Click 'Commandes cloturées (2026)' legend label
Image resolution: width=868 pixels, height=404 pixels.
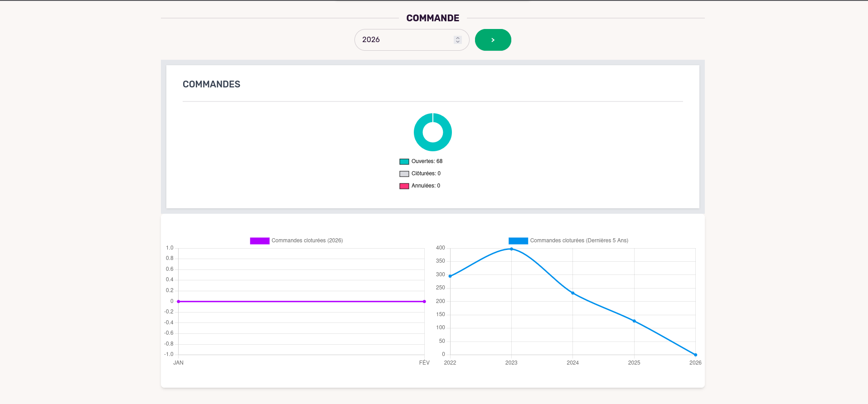click(307, 240)
